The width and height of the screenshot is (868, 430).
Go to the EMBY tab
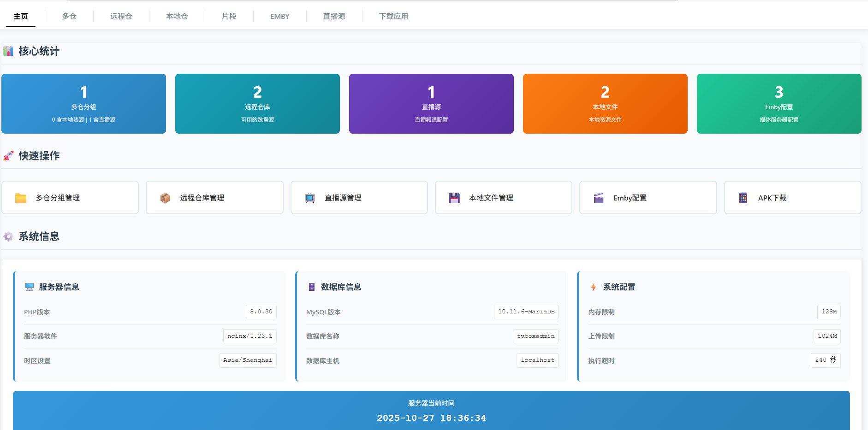pyautogui.click(x=279, y=16)
